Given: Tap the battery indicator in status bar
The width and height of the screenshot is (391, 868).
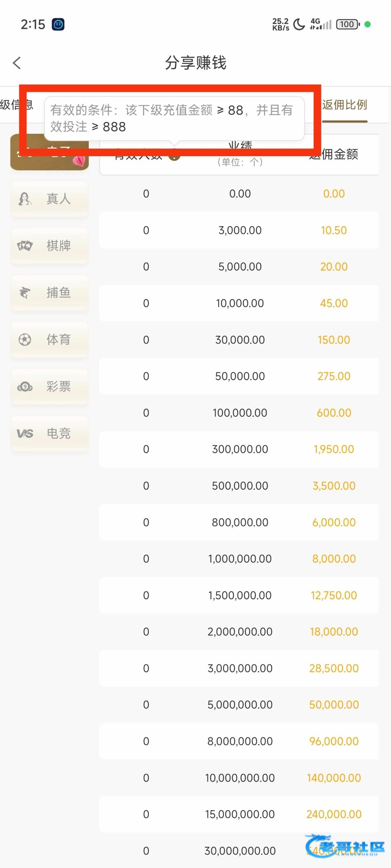Looking at the screenshot, I should pyautogui.click(x=348, y=24).
